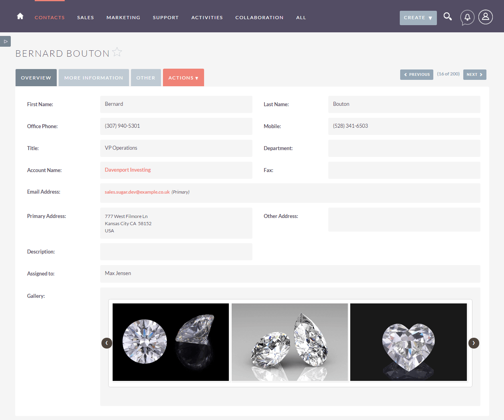Switch to the Overview tab
The height and width of the screenshot is (420, 504).
click(36, 77)
